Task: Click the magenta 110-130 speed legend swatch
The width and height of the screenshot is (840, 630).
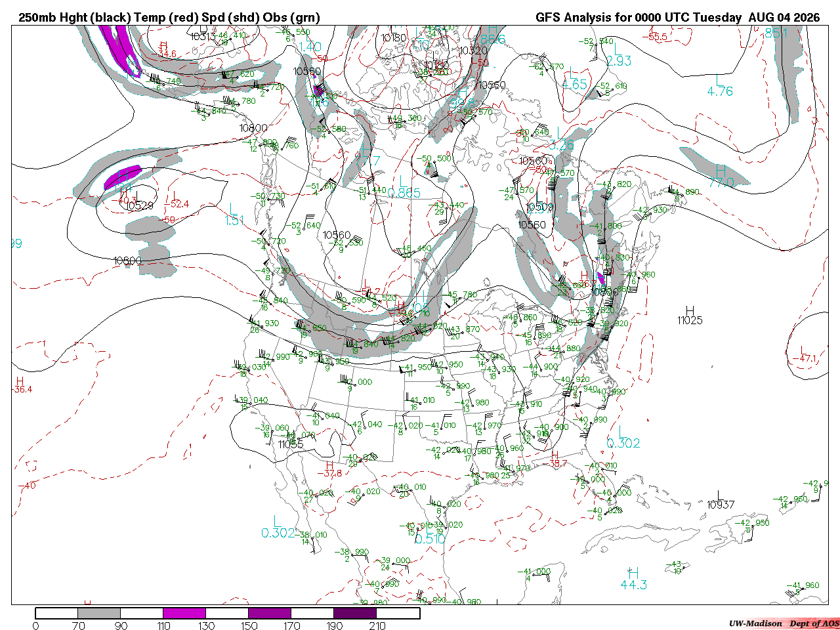Action: click(184, 613)
